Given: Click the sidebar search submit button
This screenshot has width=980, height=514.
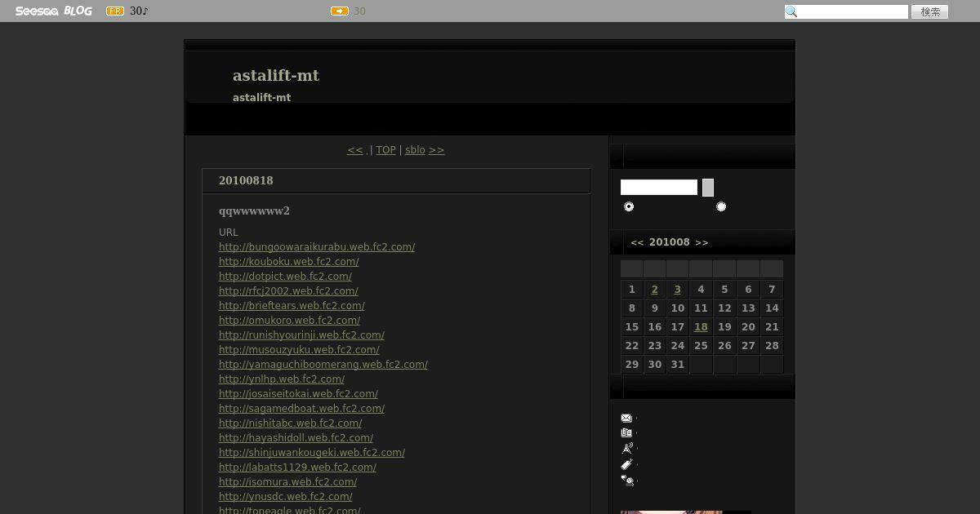Looking at the screenshot, I should [708, 188].
